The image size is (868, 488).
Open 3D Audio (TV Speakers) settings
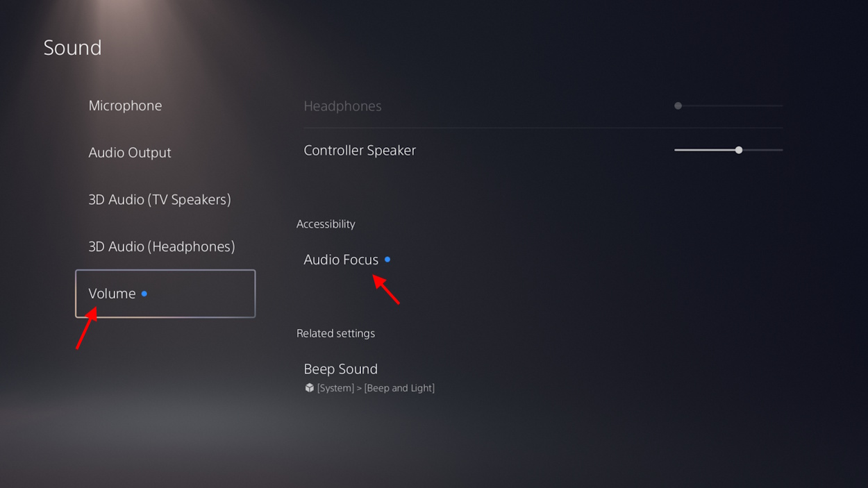pyautogui.click(x=159, y=199)
